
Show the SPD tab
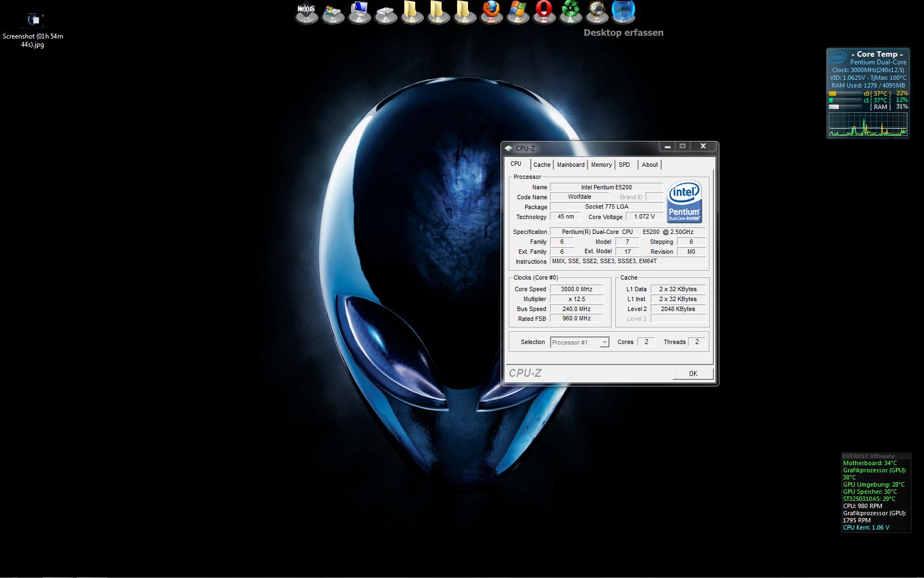(x=624, y=165)
